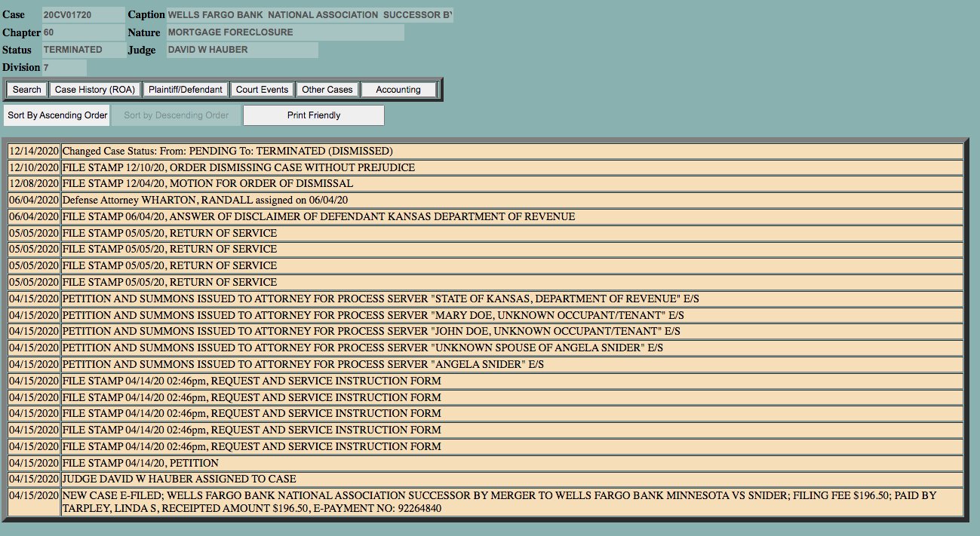Select the summons entry for "ANGELA SNIDER" E/S
980x536 pixels.
[x=512, y=364]
